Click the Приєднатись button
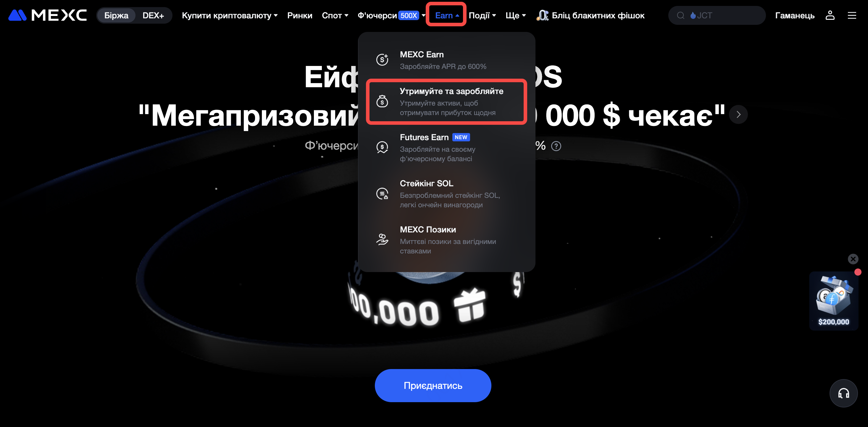 433,385
